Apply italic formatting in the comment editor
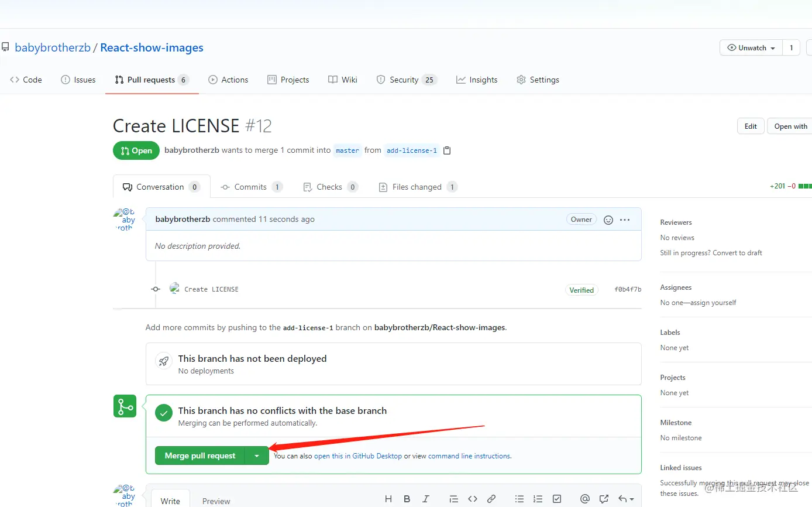Screen dimensions: 812x507 (426, 499)
